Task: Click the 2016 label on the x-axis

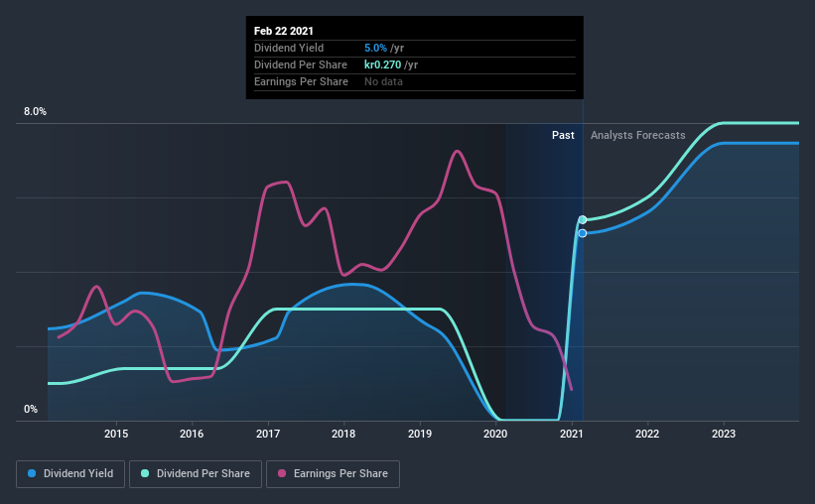Action: point(192,434)
